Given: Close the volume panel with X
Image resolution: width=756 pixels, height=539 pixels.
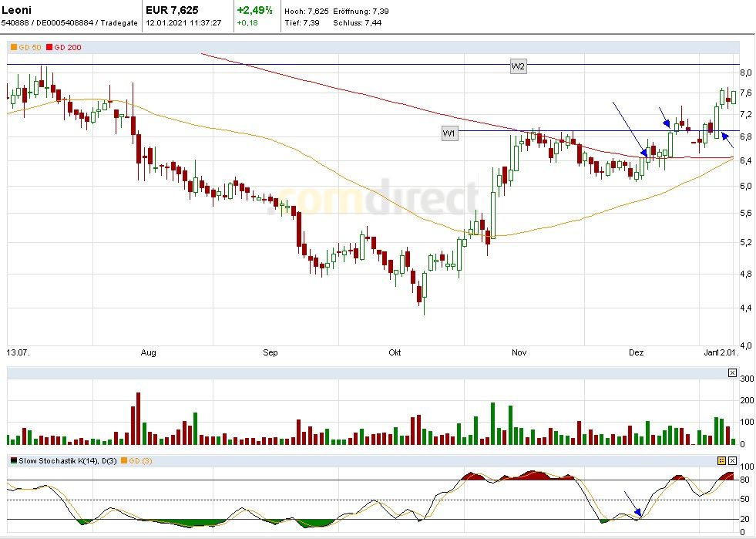Looking at the screenshot, I should (x=732, y=373).
